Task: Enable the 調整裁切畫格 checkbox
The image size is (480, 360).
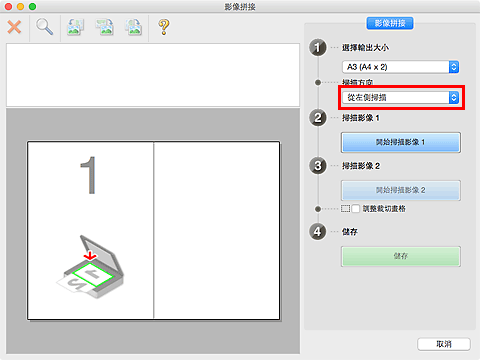Action: [356, 209]
